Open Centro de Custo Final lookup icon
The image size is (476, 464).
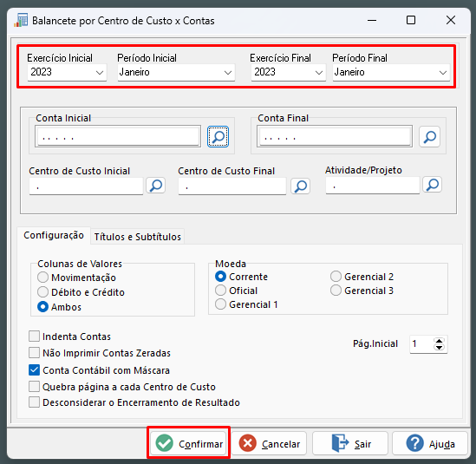(x=301, y=186)
